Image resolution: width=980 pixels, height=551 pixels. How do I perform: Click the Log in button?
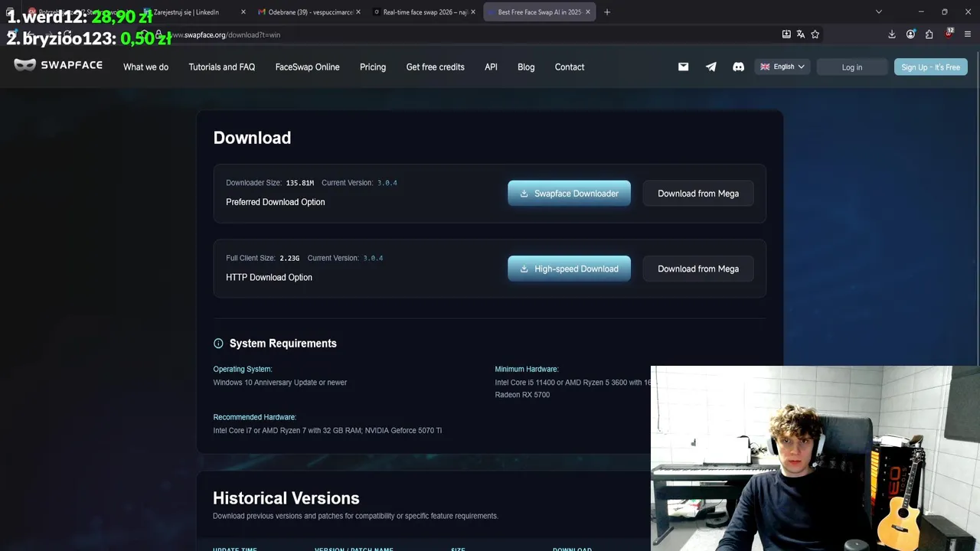pos(851,67)
